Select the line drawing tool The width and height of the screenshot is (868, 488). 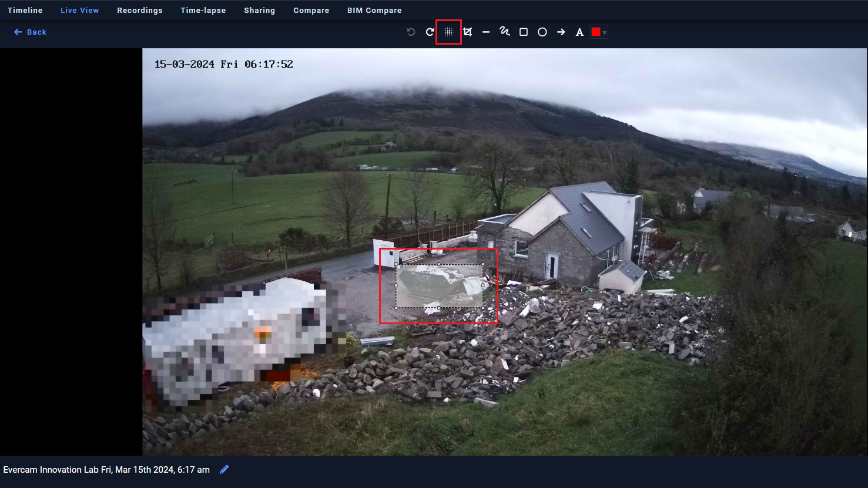pos(486,32)
